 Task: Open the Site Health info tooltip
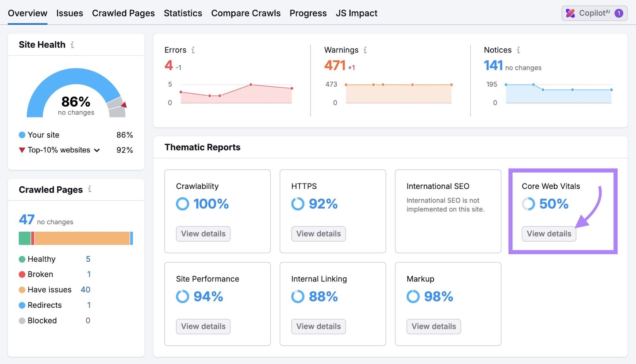pos(72,45)
